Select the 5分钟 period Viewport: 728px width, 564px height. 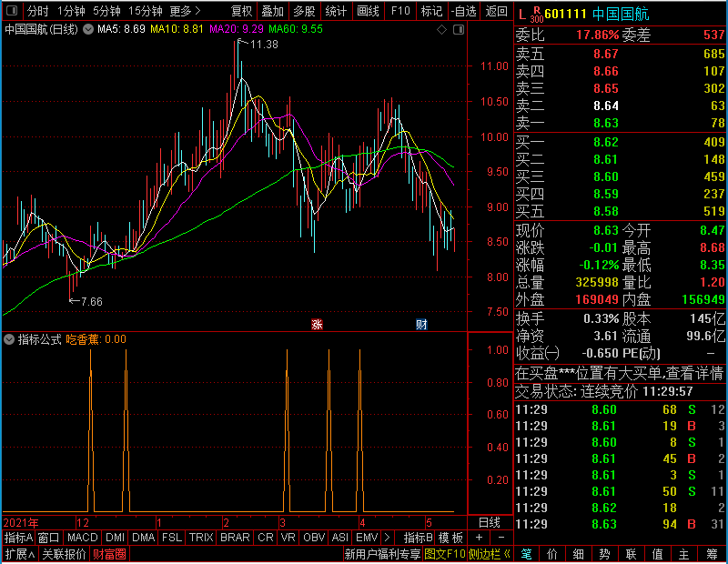tap(106, 11)
